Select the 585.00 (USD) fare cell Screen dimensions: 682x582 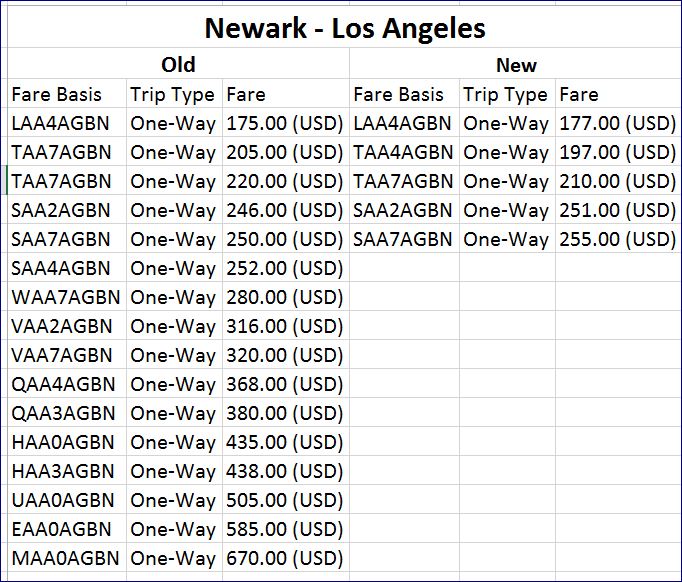coord(285,530)
